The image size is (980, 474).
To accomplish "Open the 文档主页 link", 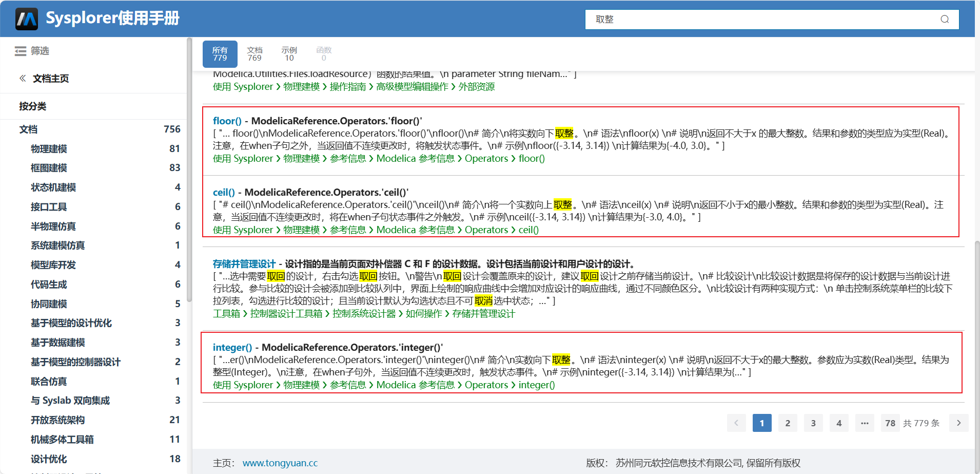I will 51,79.
